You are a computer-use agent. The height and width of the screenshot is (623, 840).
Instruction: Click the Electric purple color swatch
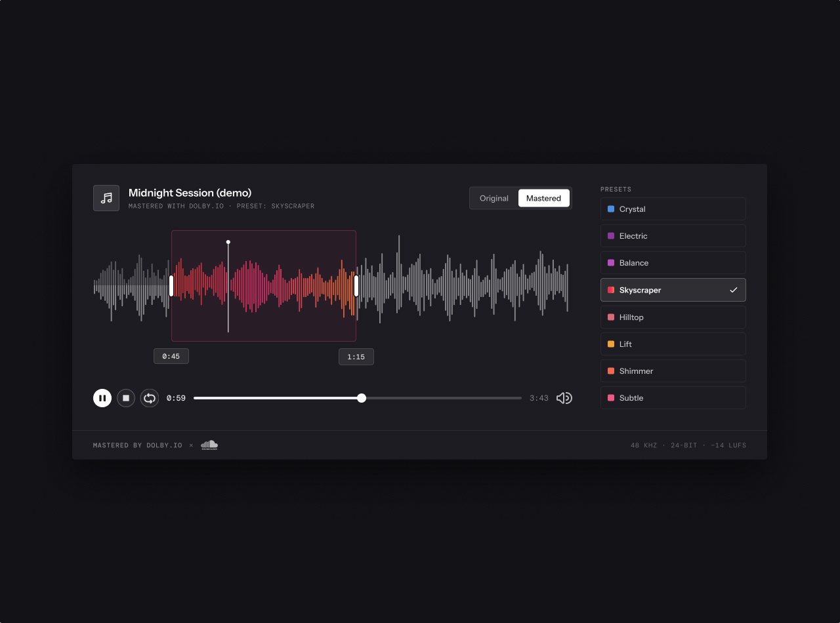click(611, 236)
